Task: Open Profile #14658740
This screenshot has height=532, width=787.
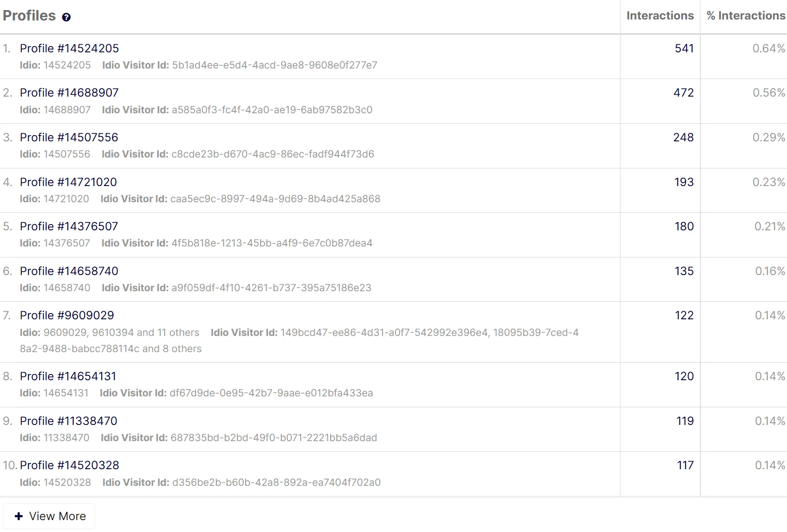Action: (x=69, y=271)
